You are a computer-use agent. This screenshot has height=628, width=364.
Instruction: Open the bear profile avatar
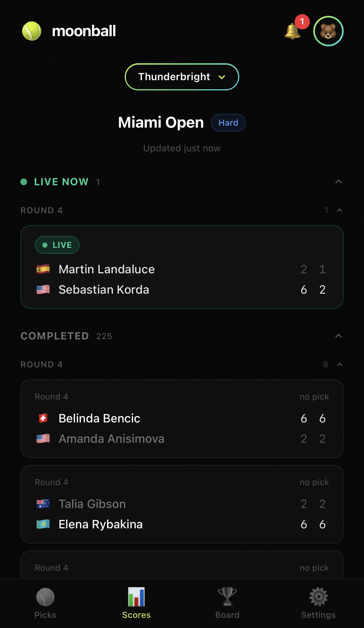point(328,31)
